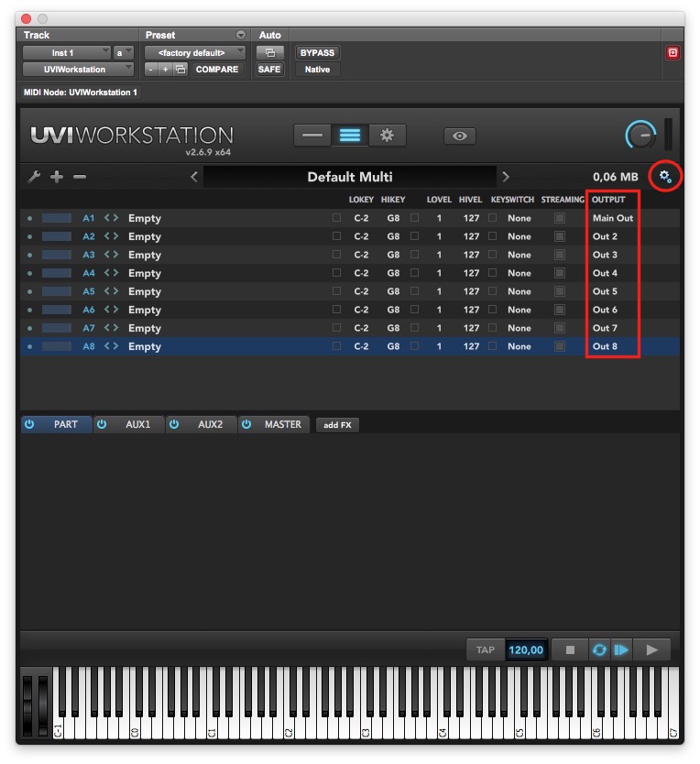Select the previous preset with the minus button
This screenshot has height=764, width=700.
tap(151, 70)
